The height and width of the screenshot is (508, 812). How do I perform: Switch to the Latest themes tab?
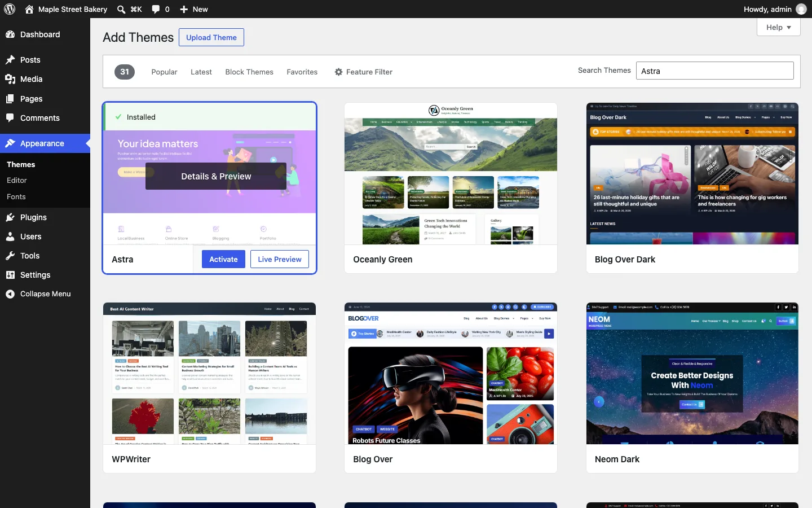(201, 72)
